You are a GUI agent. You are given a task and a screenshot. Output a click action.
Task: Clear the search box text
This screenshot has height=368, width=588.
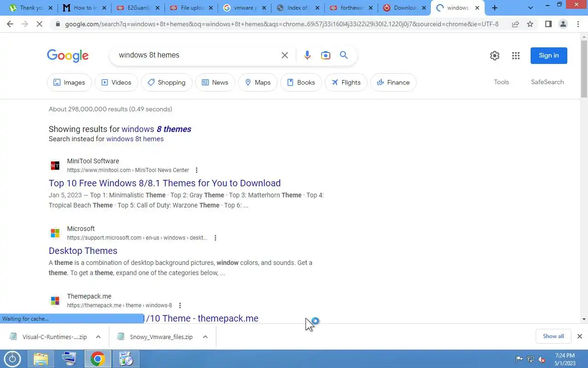[x=285, y=55]
